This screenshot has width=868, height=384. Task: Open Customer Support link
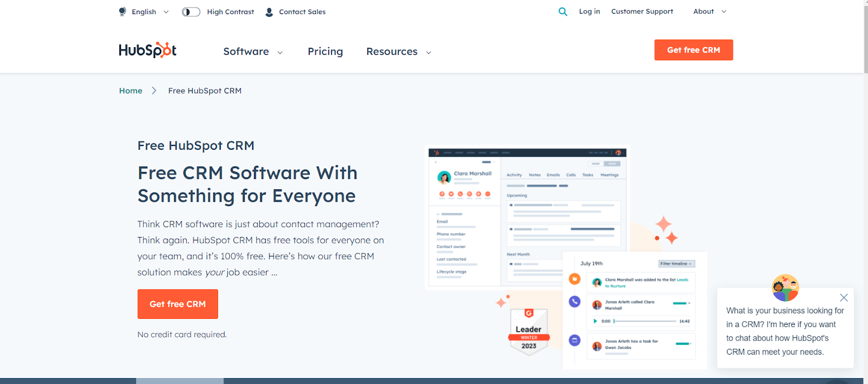tap(642, 11)
